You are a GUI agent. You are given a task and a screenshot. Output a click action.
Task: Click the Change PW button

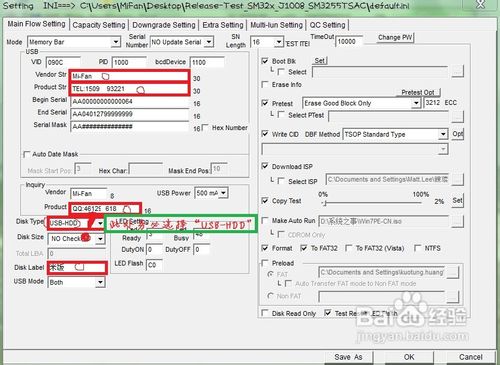[395, 37]
